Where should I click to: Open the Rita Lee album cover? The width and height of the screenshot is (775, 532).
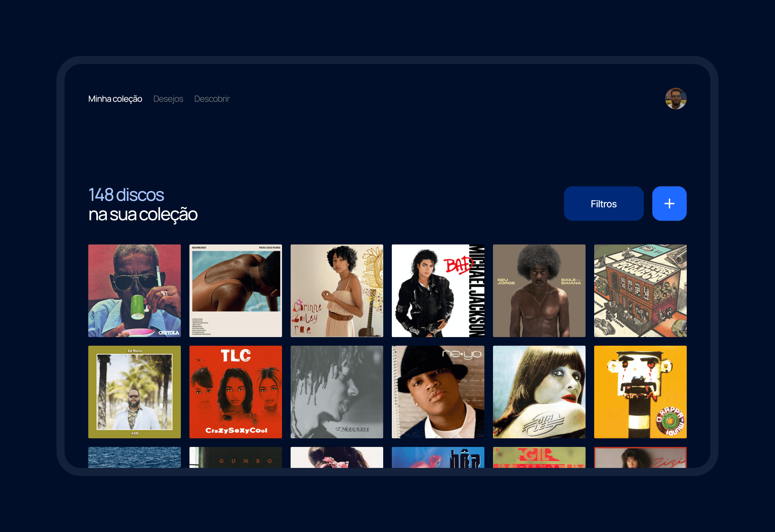tap(539, 391)
